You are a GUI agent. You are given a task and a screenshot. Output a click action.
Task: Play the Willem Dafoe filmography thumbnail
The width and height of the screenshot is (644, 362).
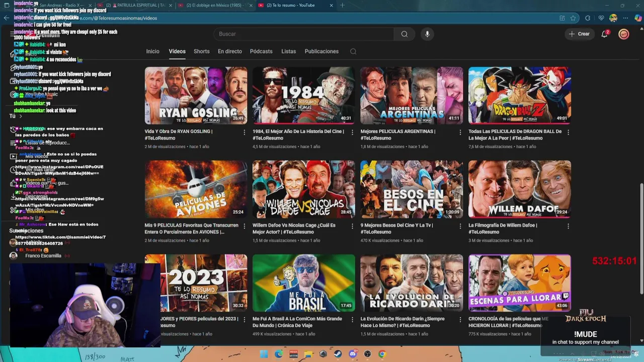pyautogui.click(x=520, y=189)
